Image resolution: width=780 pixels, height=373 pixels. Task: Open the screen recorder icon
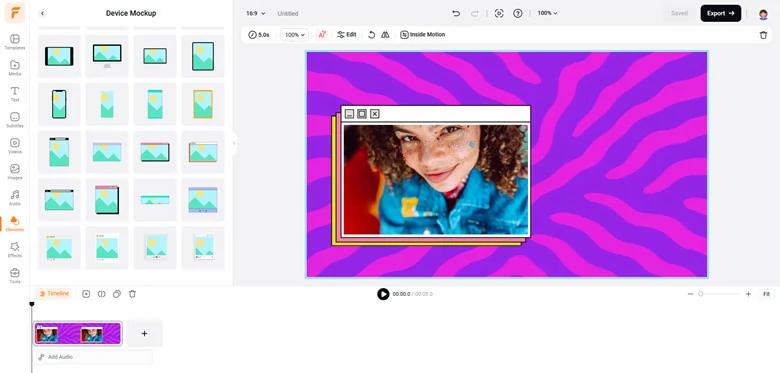(499, 13)
